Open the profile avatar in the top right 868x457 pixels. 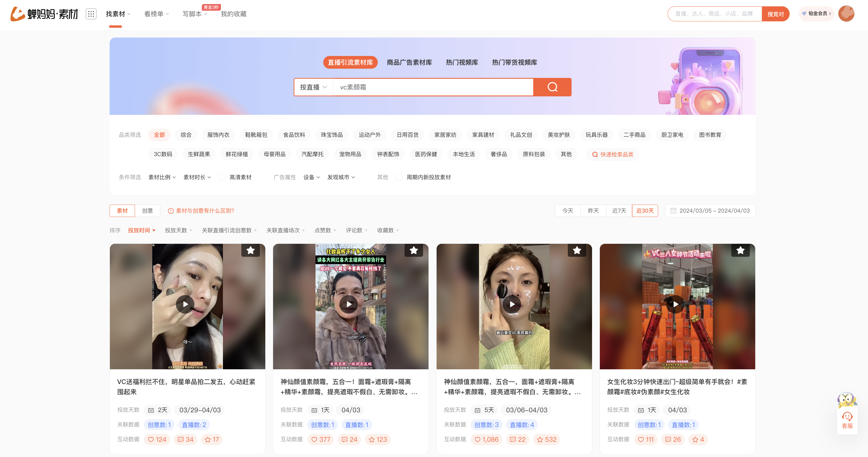pyautogui.click(x=846, y=14)
